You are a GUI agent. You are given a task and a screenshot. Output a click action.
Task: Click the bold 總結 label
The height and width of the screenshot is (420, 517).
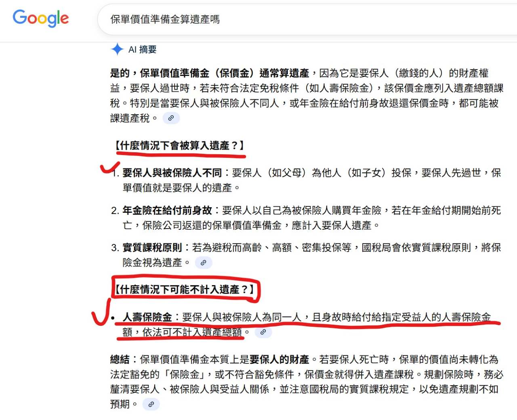[x=120, y=359]
